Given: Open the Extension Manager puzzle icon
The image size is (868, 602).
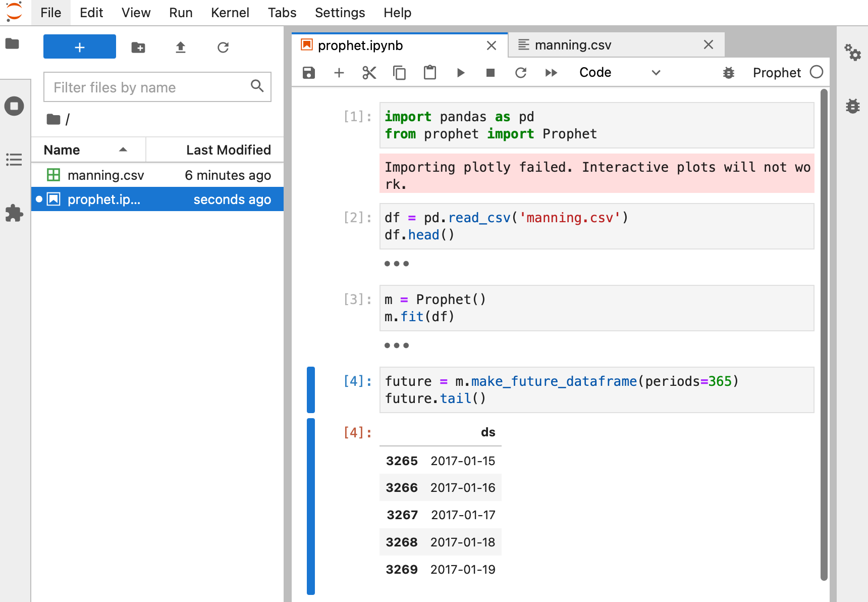Looking at the screenshot, I should tap(14, 213).
